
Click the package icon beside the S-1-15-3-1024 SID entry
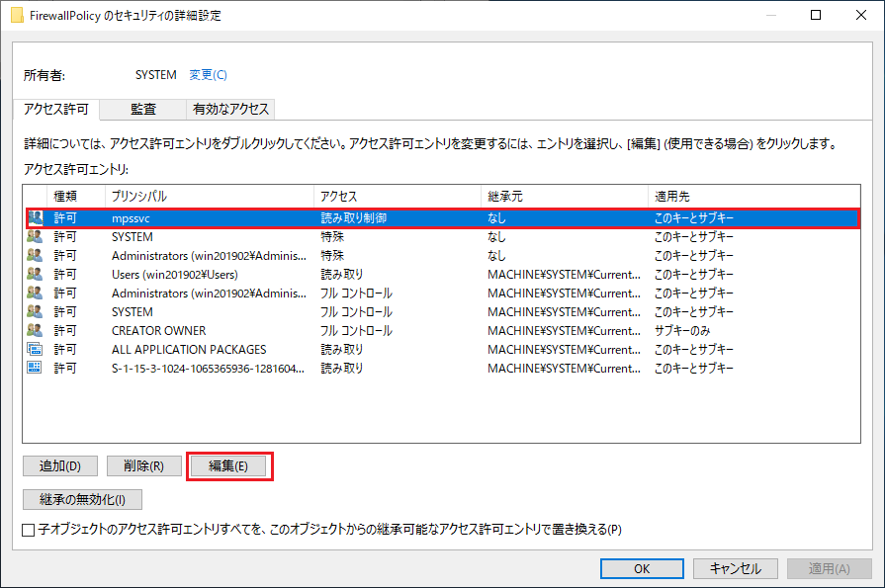pos(35,368)
